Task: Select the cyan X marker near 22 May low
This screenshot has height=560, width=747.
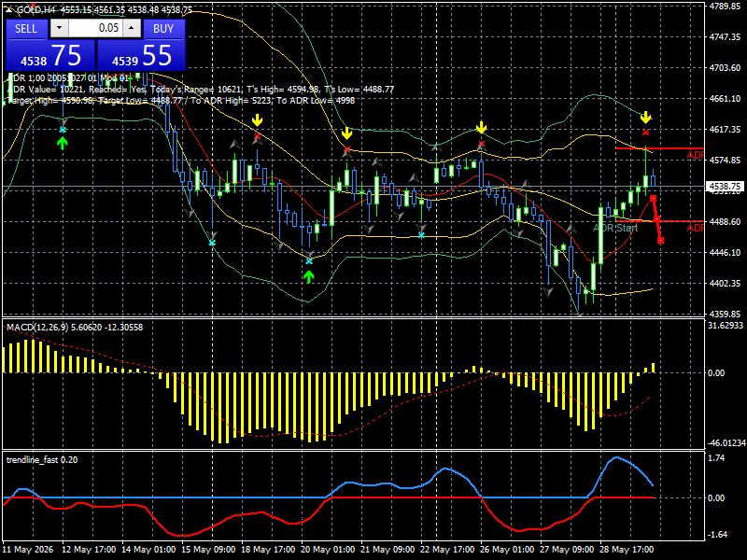Action: point(421,235)
